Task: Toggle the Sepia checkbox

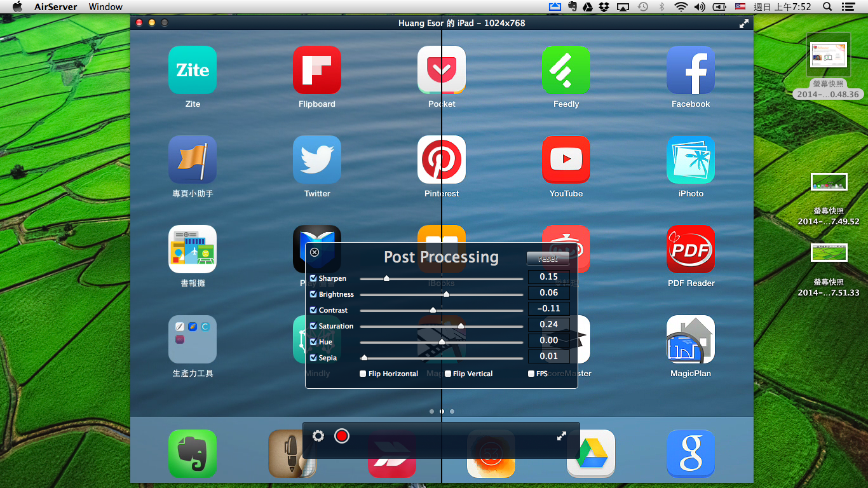Action: point(313,358)
